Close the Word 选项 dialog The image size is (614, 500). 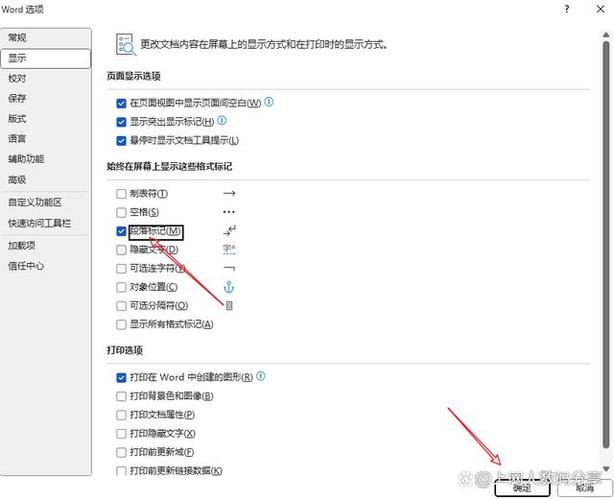click(600, 9)
